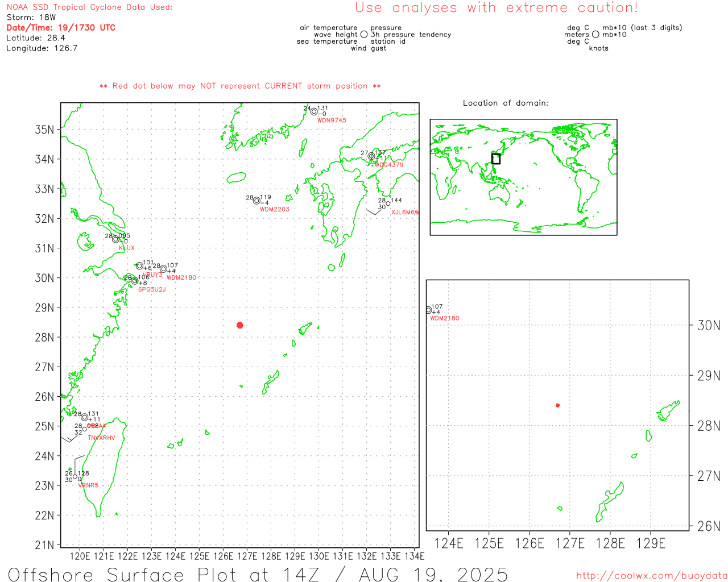
Task: Click the pressure value 119 near WDM2203
Action: [x=266, y=197]
